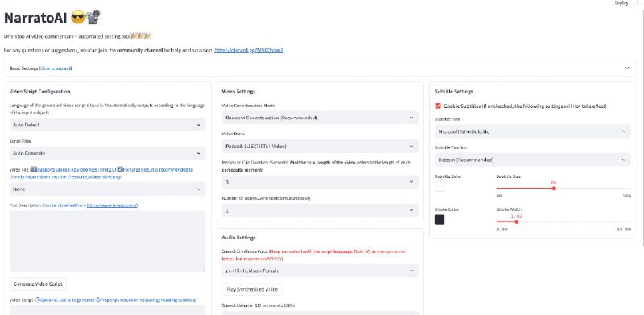
Task: Open the Video Concatenation Mode dropdown
Action: pyautogui.click(x=320, y=118)
